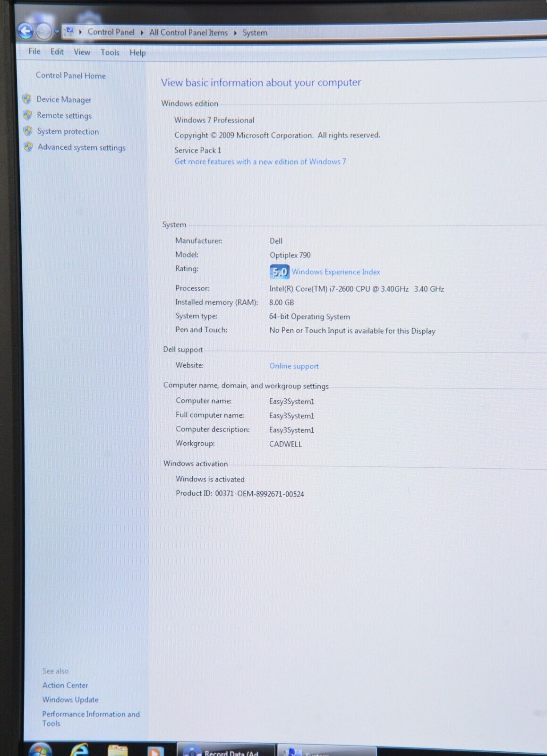Click the computer icon in address bar
Viewport: 547px width, 756px height.
[69, 31]
